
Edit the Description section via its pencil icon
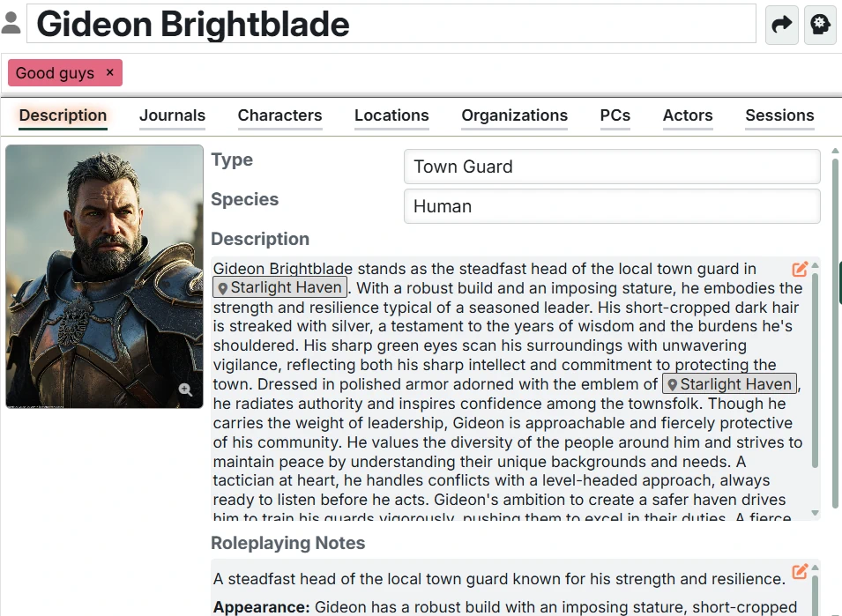[800, 270]
